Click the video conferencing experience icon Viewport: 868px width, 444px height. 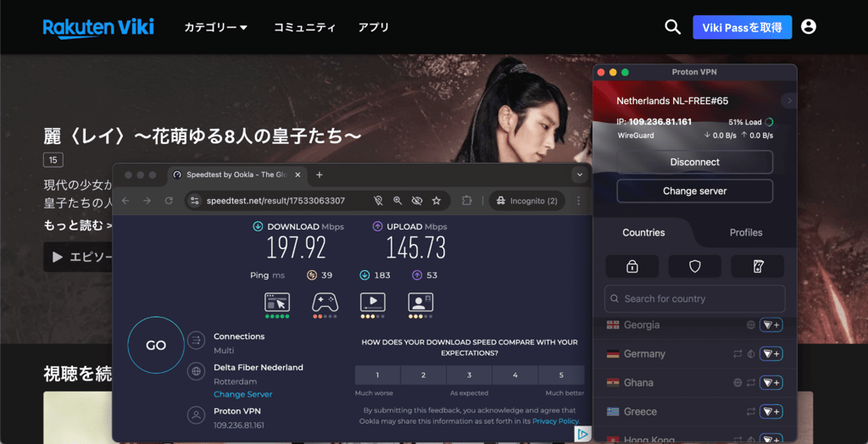(420, 302)
